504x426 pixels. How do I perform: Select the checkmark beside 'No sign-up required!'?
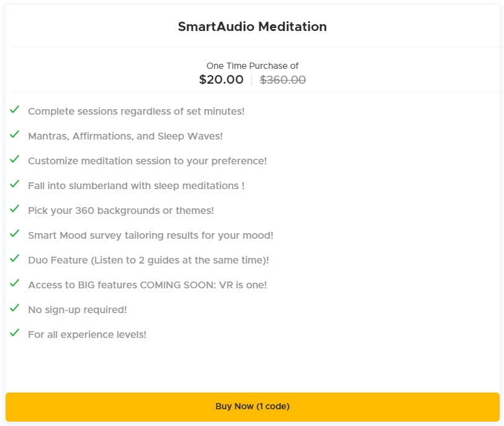click(x=14, y=310)
